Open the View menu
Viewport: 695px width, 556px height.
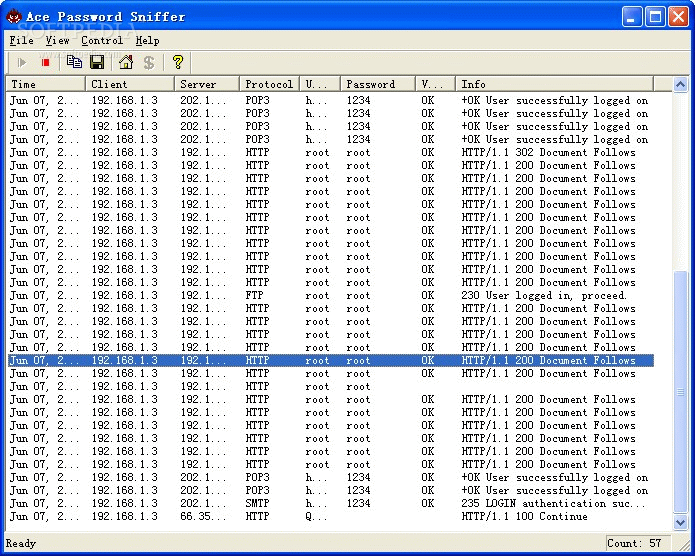coord(57,40)
